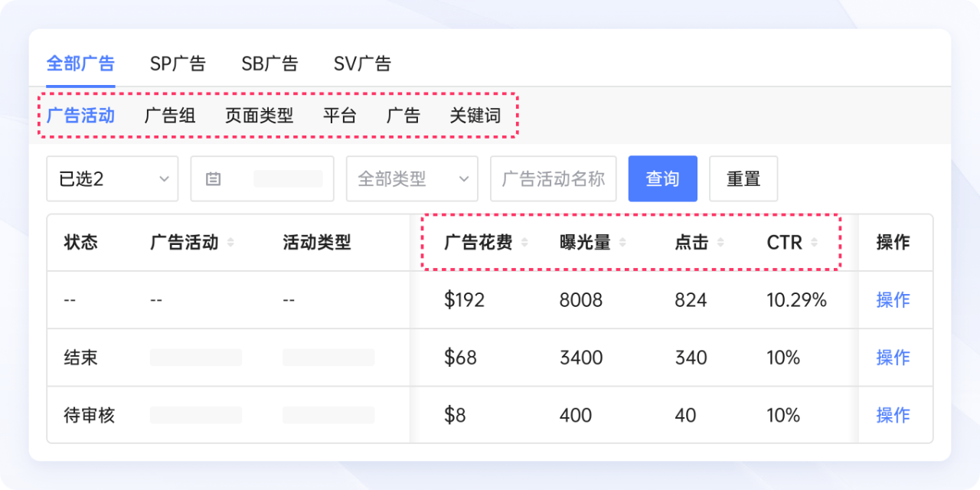Select the 广告 sub-tab
Image resolution: width=980 pixels, height=490 pixels.
[403, 116]
